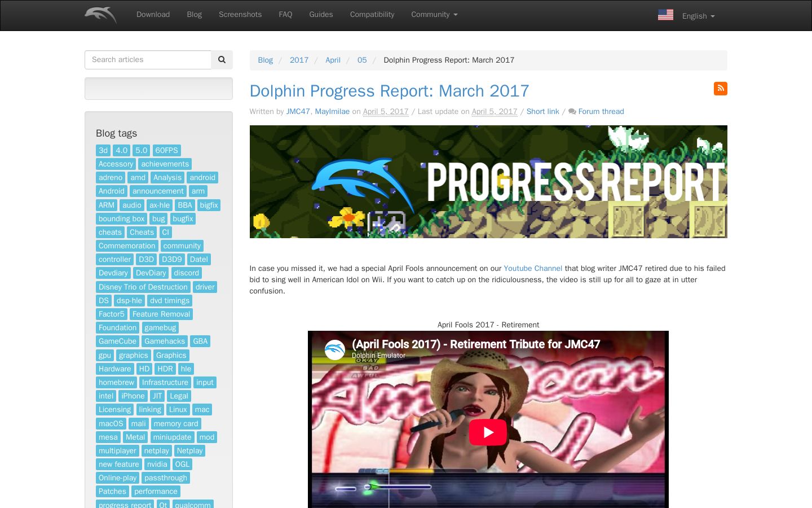
Task: View author MayImilae's profile
Action: coord(332,112)
